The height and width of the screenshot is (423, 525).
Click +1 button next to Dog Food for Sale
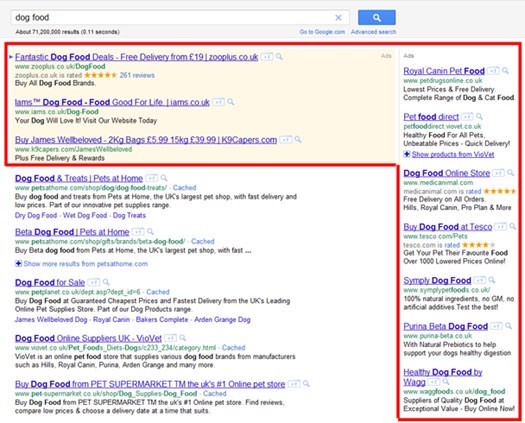(93, 282)
